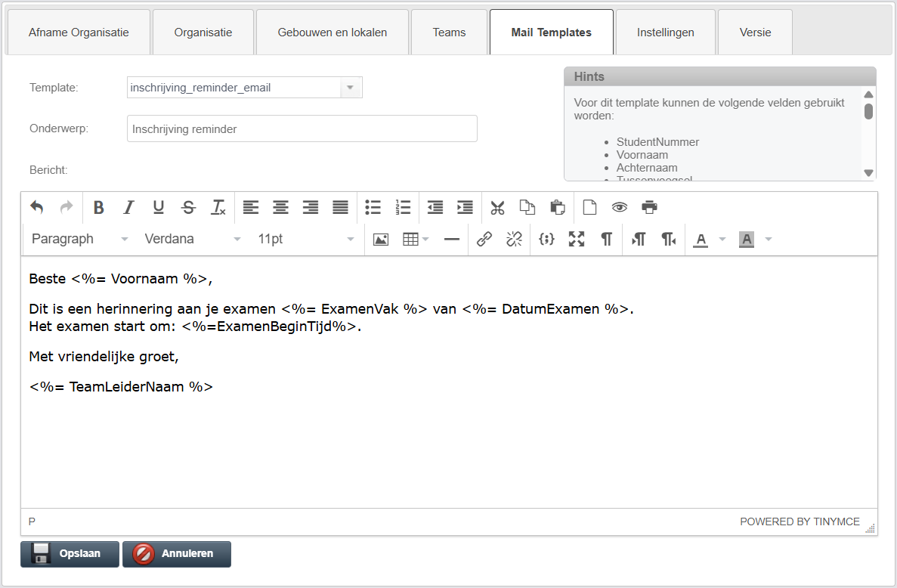The height and width of the screenshot is (588, 897).
Task: Toggle italic formatting
Action: [x=128, y=207]
